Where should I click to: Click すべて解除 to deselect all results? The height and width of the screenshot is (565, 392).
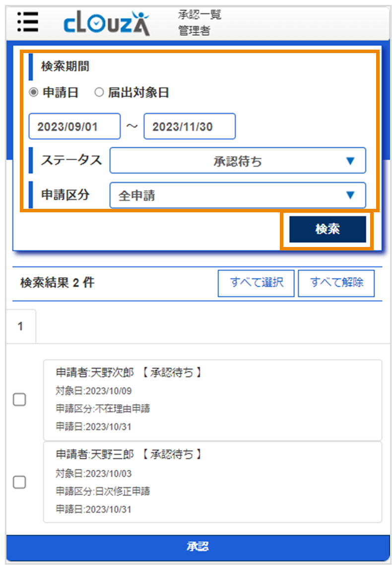[336, 283]
